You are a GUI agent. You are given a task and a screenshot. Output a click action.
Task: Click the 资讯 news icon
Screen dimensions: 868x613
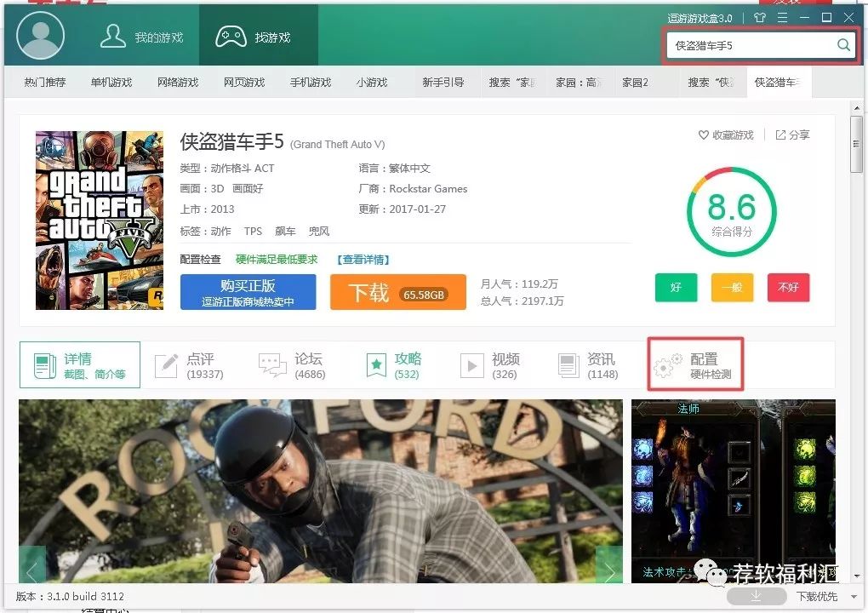pyautogui.click(x=568, y=364)
